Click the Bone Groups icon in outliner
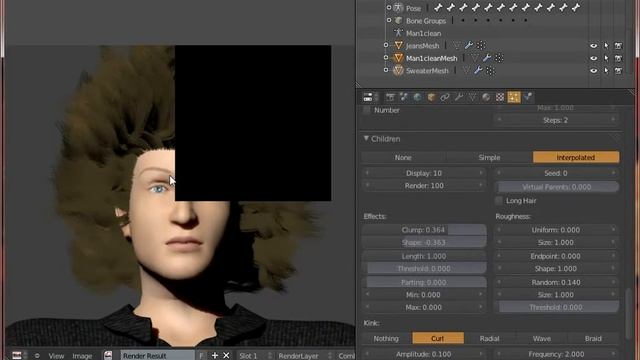This screenshot has height=360, width=640. tap(398, 20)
